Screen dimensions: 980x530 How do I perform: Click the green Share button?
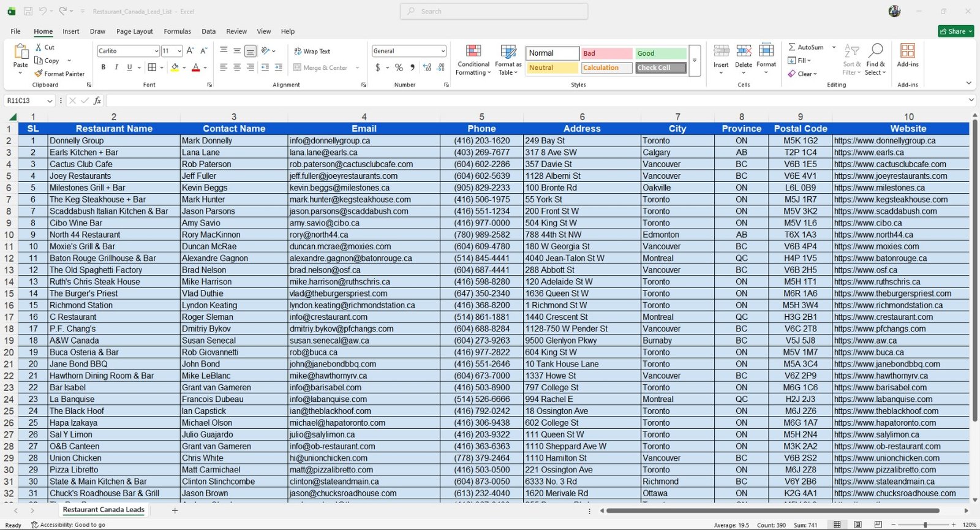click(x=956, y=31)
